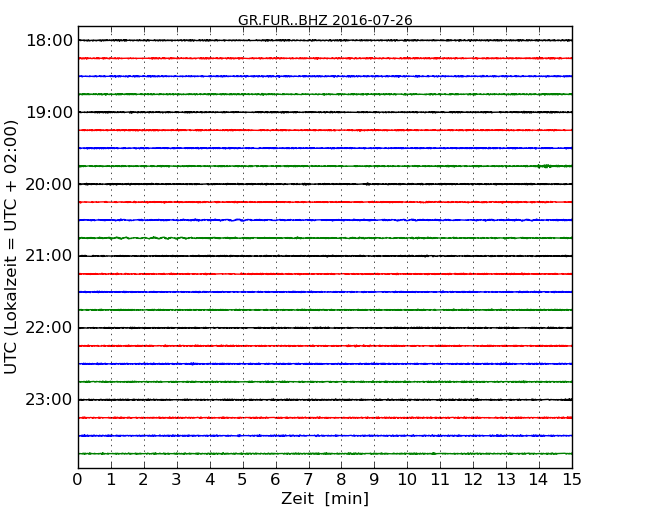Select the 19:00 y-axis tick label
The height and width of the screenshot is (520, 650).
tap(49, 112)
